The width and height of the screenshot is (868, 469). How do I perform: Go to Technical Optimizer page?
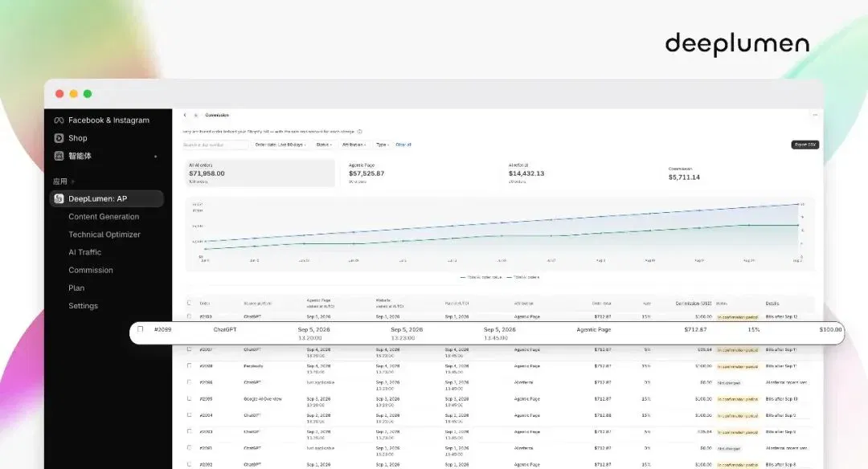[x=104, y=234]
